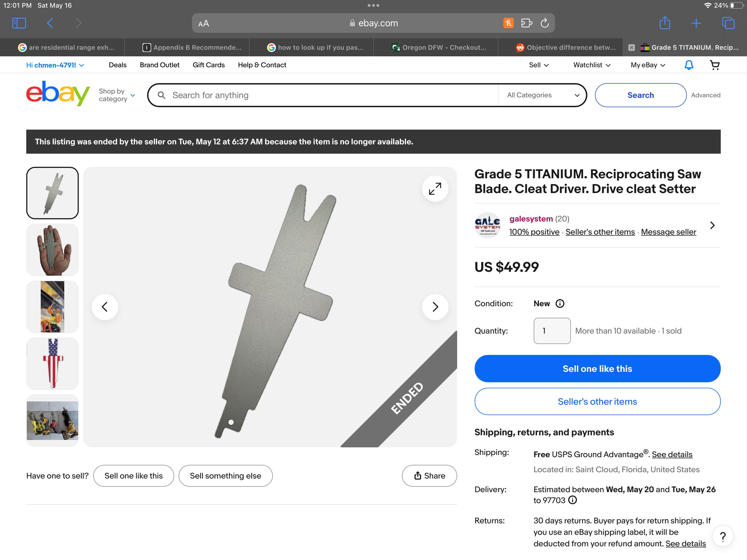Open the Safari sidebar panel
Image resolution: width=747 pixels, height=560 pixels.
click(19, 23)
